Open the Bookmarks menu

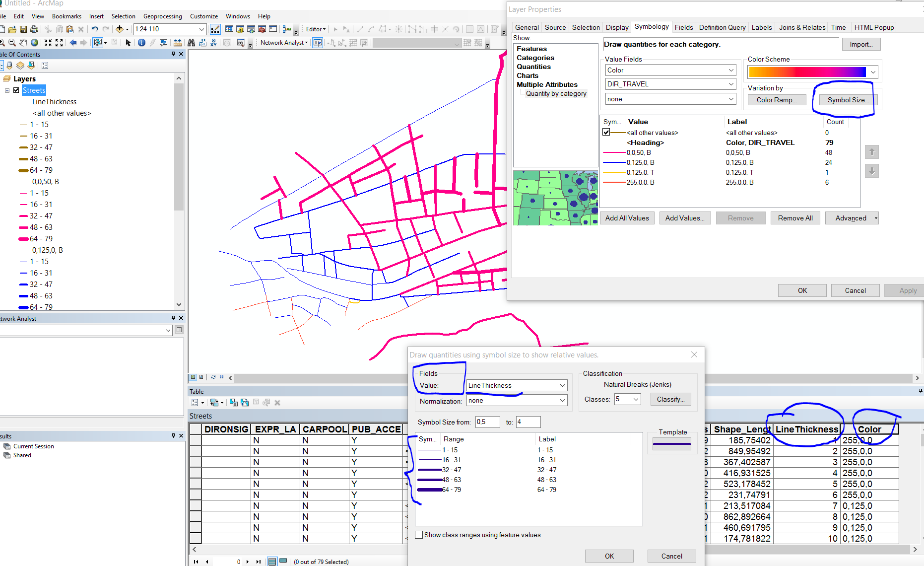click(x=66, y=16)
